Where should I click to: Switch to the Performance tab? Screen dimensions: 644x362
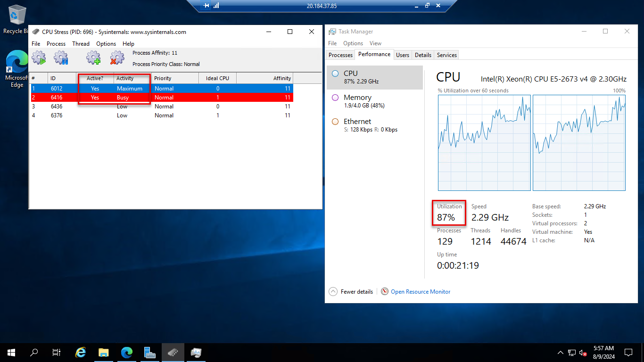coord(374,54)
